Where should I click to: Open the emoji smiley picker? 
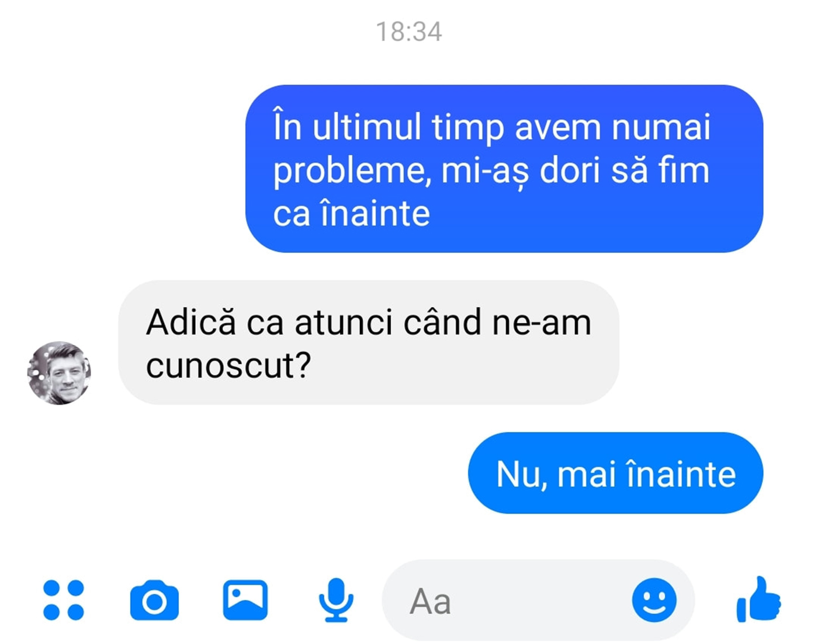pos(654,600)
